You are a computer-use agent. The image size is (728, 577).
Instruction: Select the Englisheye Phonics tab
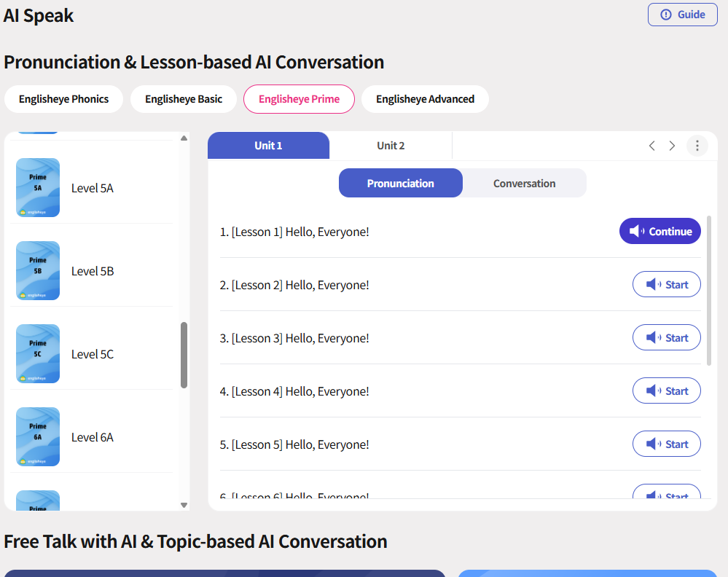63,99
